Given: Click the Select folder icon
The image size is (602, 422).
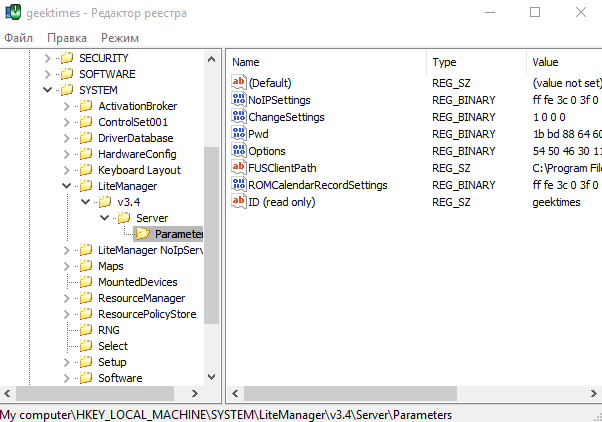Looking at the screenshot, I should (86, 346).
